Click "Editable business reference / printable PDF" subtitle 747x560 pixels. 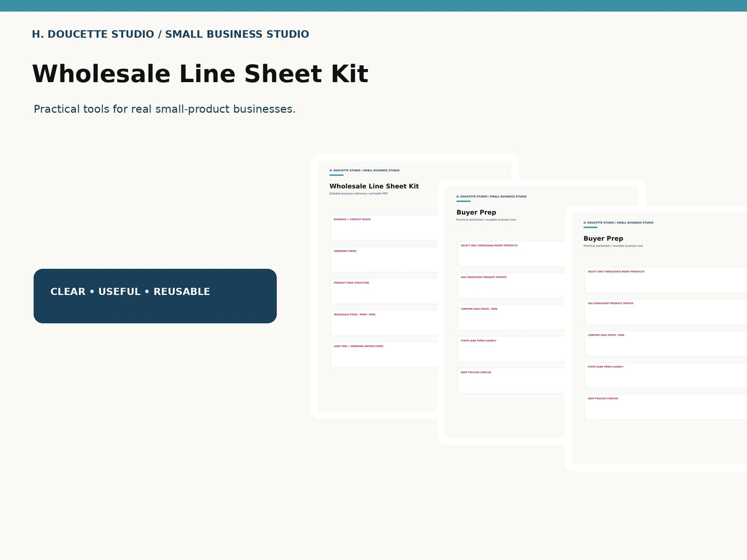pyautogui.click(x=359, y=194)
